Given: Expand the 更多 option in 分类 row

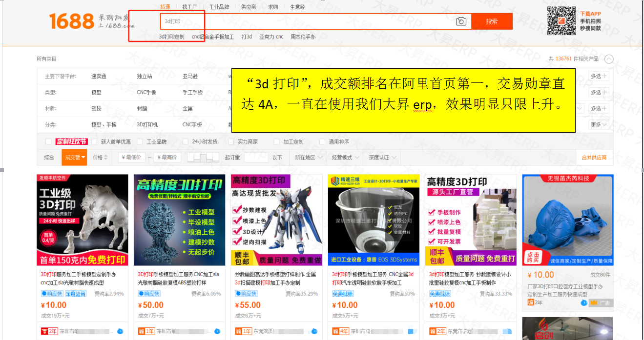Looking at the screenshot, I should click(599, 125).
